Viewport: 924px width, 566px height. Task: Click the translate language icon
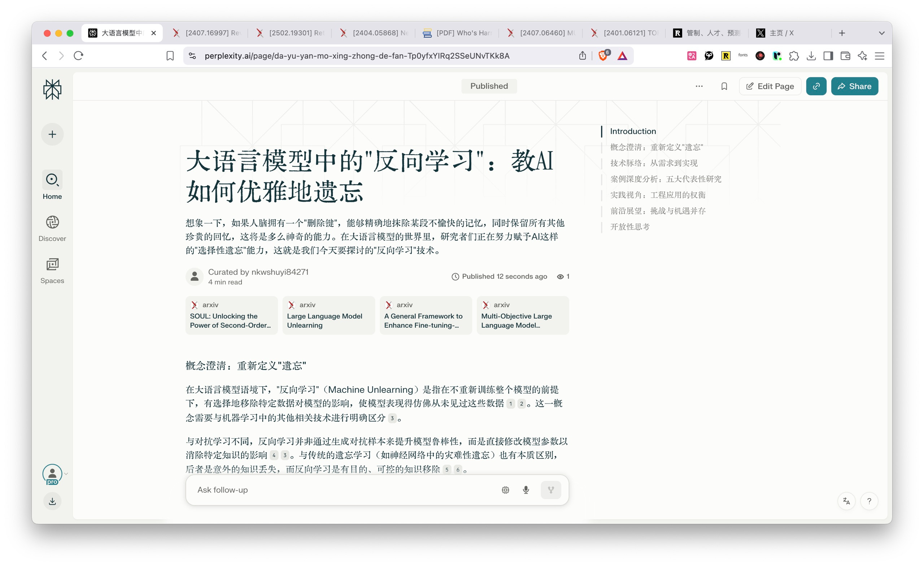[x=846, y=501]
